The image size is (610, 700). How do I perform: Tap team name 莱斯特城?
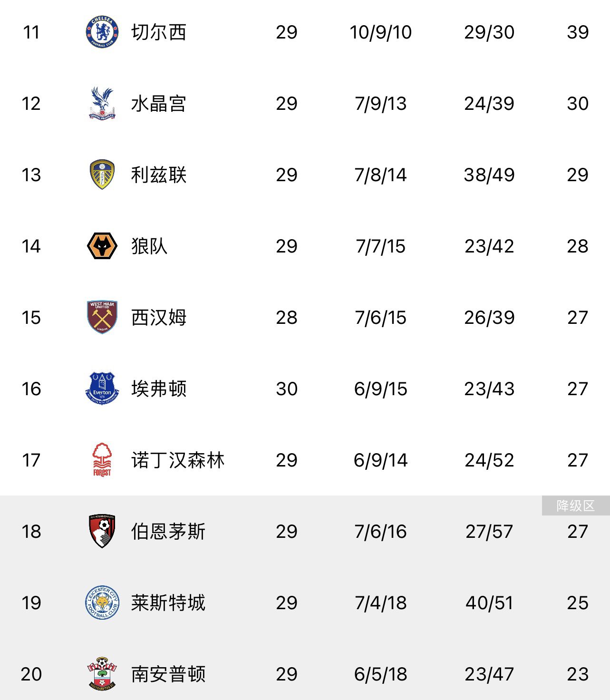coord(168,603)
